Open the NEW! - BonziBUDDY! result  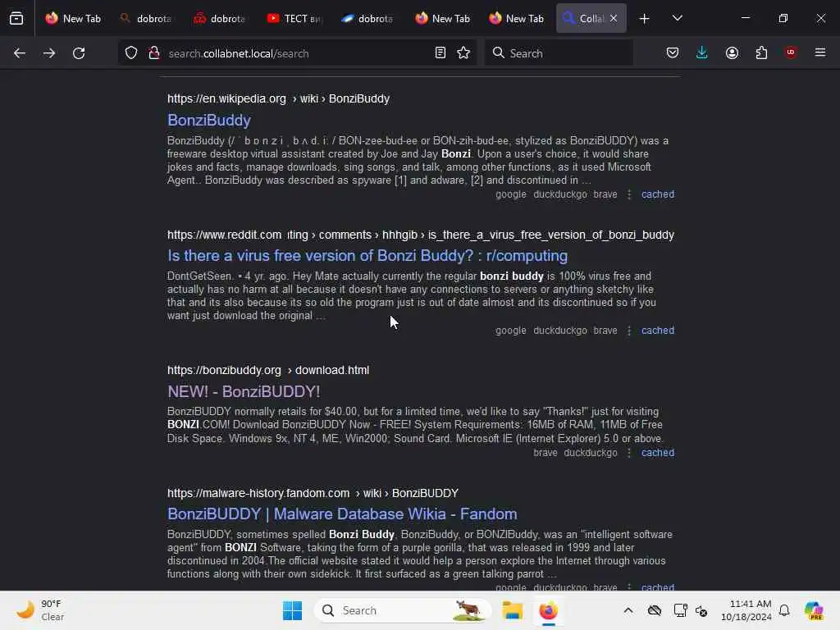244,391
